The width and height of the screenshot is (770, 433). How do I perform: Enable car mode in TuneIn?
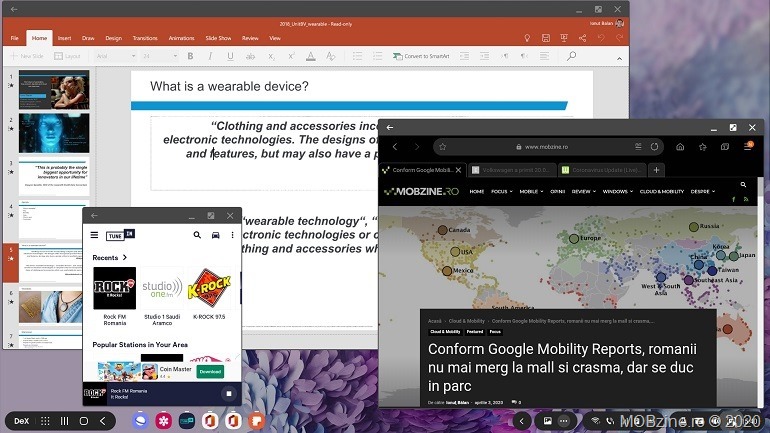[x=215, y=235]
